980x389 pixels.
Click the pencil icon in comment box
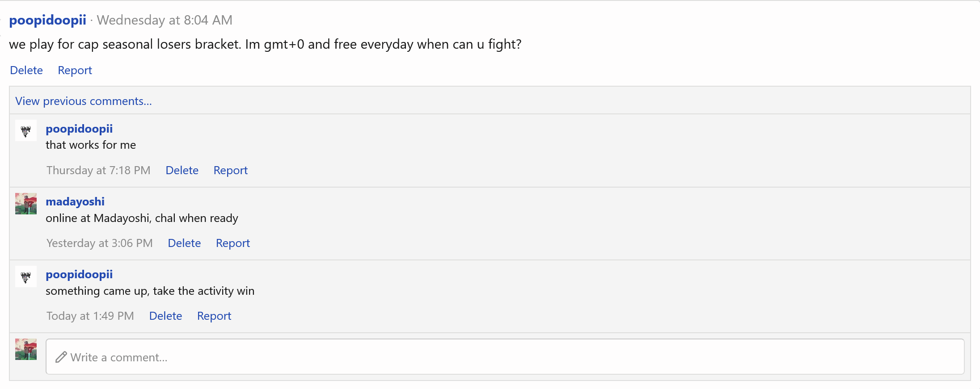click(x=61, y=357)
